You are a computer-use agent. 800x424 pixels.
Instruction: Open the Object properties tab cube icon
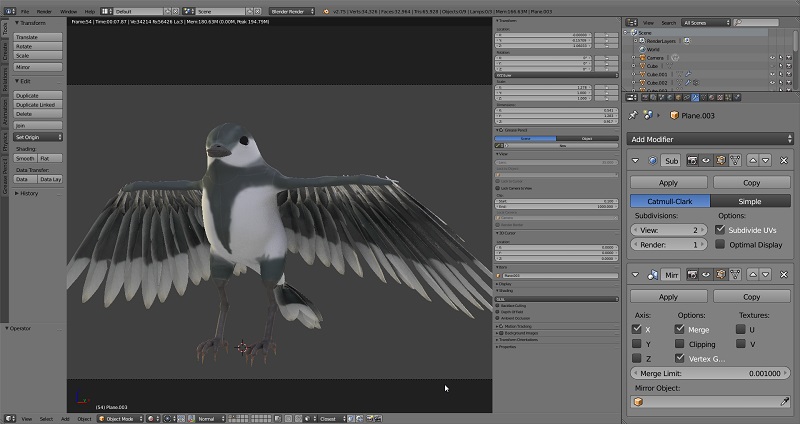678,97
